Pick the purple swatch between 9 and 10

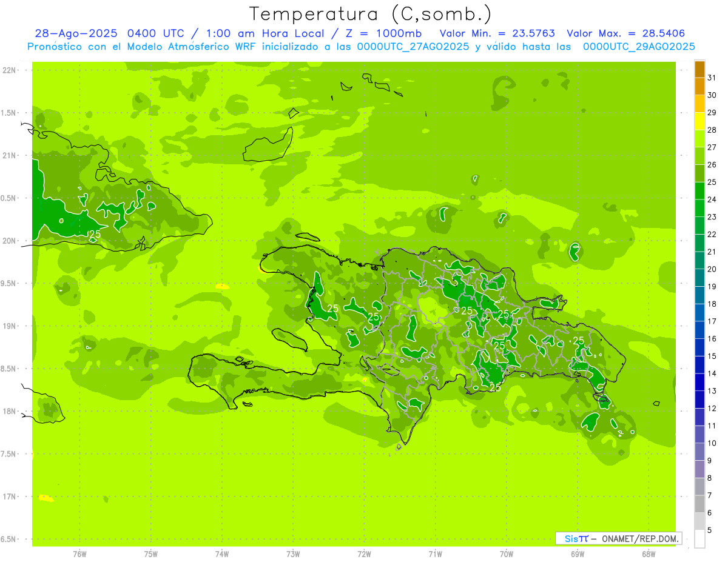click(x=699, y=452)
